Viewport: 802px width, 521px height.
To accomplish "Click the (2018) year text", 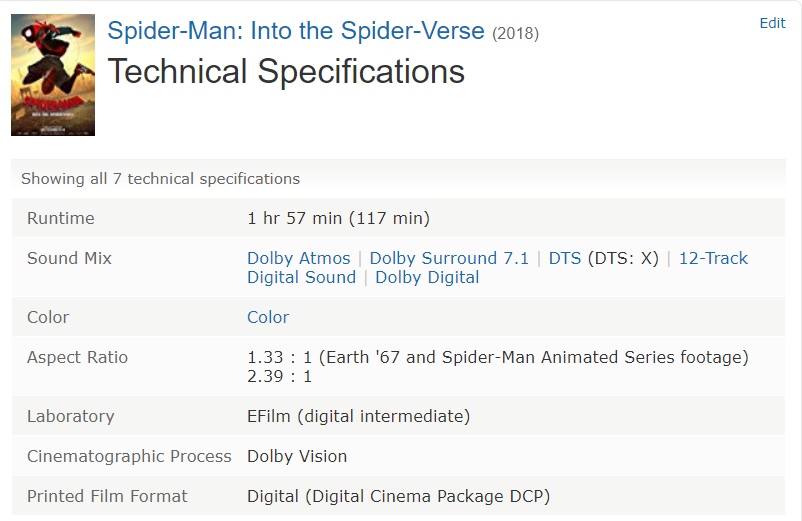I will click(x=515, y=34).
